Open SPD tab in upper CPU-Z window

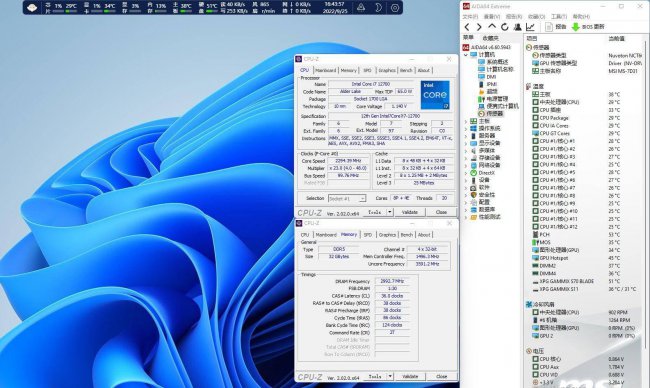367,70
